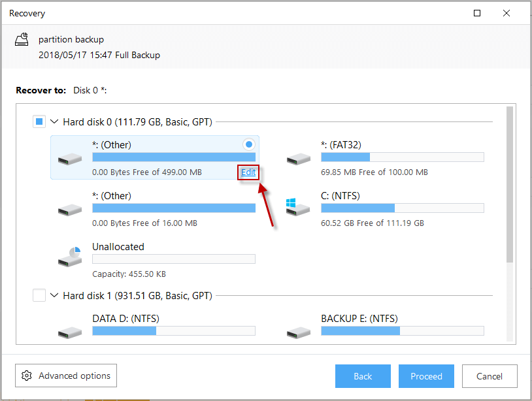532x401 pixels.
Task: Click the Proceed button
Action: point(426,376)
